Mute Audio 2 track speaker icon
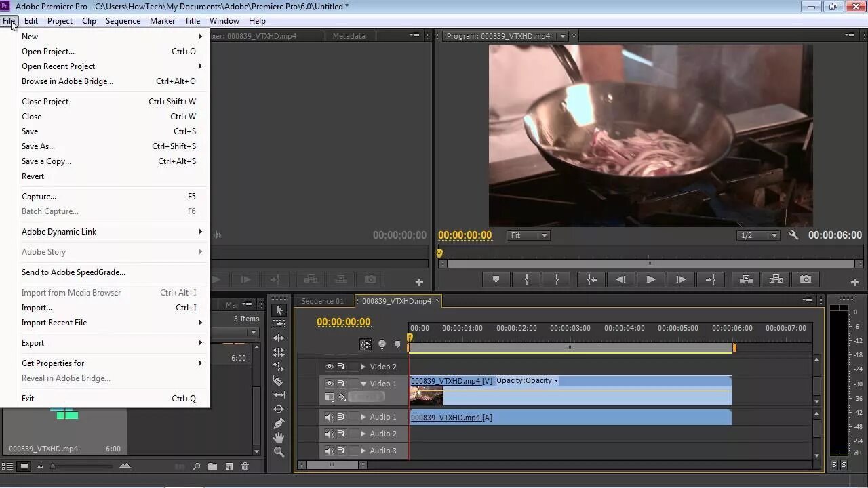The width and height of the screenshot is (868, 488). click(330, 434)
